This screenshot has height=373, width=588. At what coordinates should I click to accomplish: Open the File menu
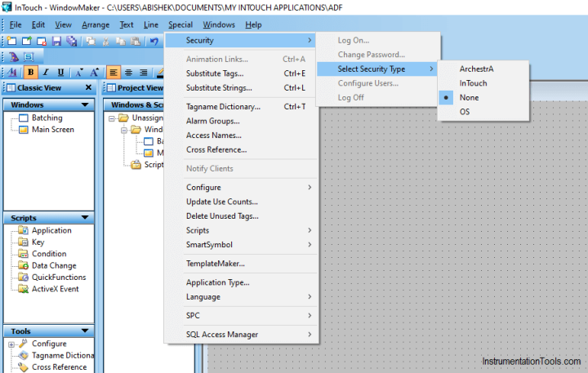16,24
